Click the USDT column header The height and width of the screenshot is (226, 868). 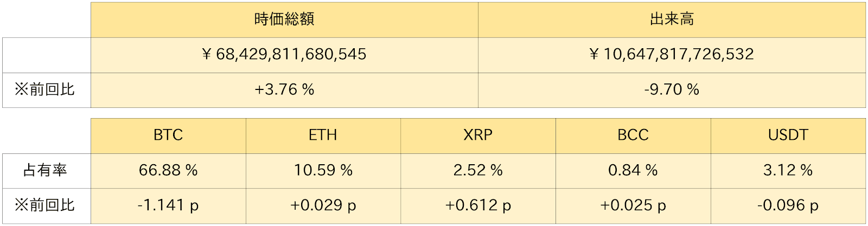pyautogui.click(x=788, y=135)
